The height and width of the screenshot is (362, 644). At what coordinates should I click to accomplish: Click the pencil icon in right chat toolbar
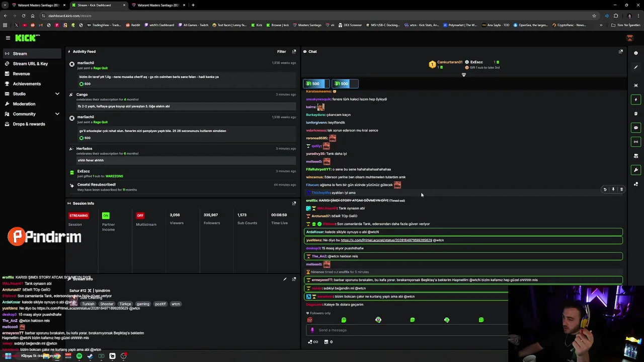click(x=636, y=67)
